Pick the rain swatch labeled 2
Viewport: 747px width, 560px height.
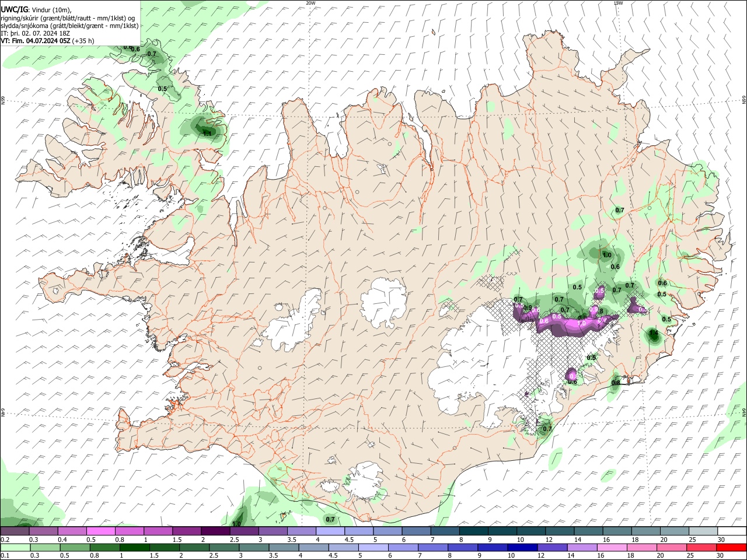194,547
